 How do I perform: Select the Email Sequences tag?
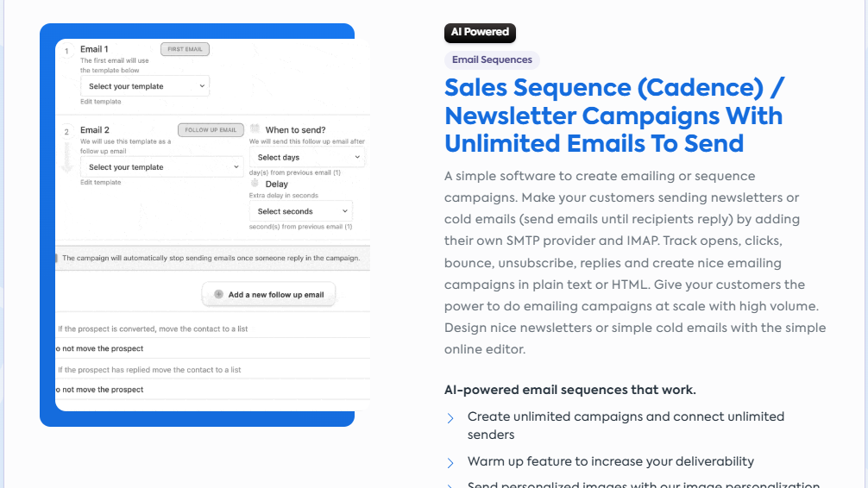[x=492, y=60]
